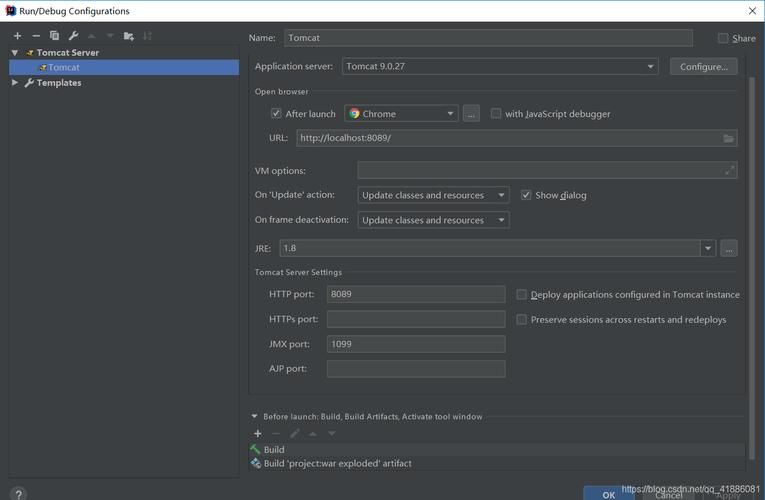
Task: Sort the configurations alphabetically
Action: click(x=147, y=36)
